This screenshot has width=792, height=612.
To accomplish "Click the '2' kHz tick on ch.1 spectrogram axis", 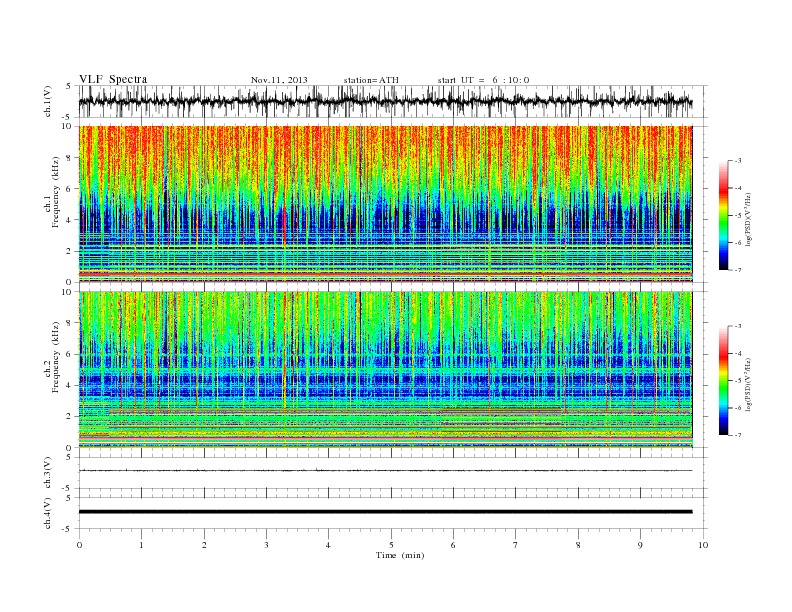I will pos(70,251).
